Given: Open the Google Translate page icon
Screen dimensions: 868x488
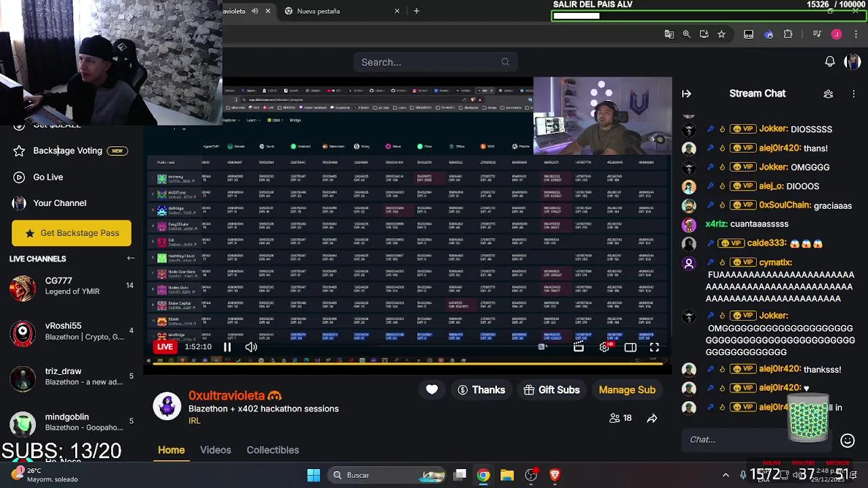Looking at the screenshot, I should 669,34.
